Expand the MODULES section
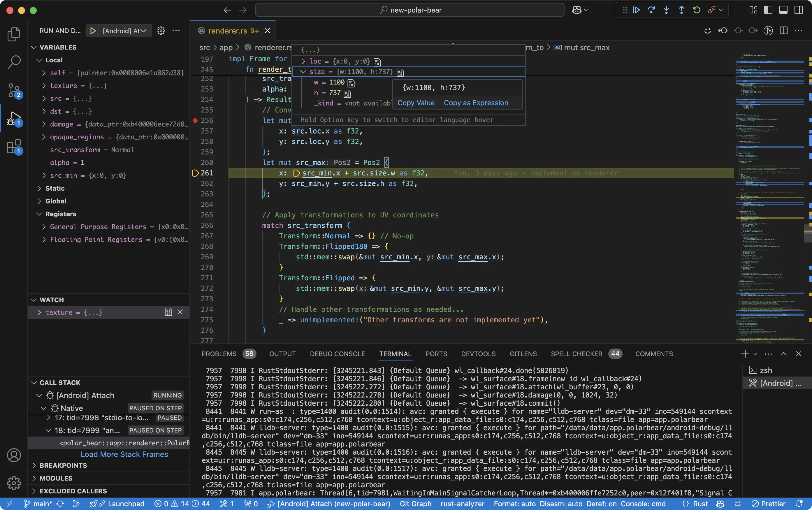The image size is (812, 510). click(34, 478)
